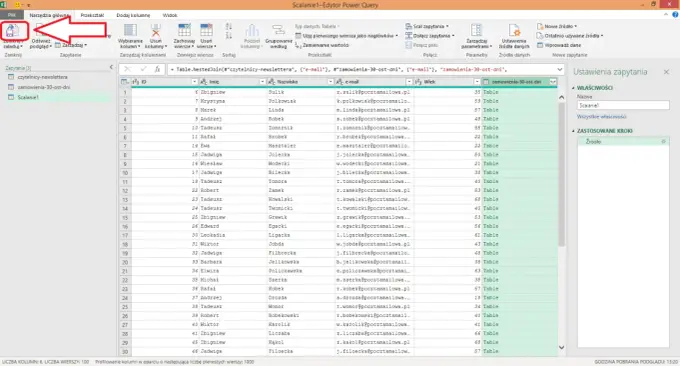Collapse the Zapytania queries pane
Viewport: 680px width, 366px height.
(x=111, y=67)
